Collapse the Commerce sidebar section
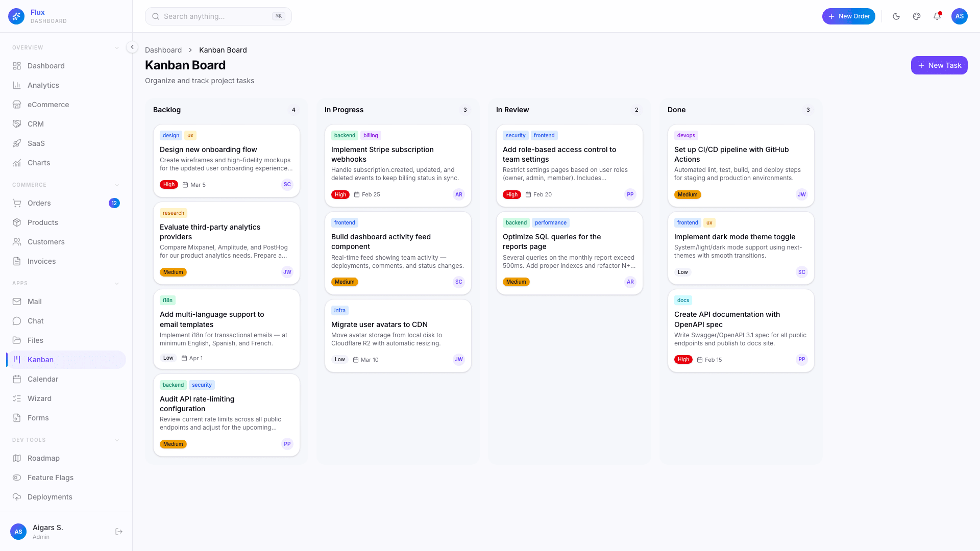This screenshot has height=551, width=980. click(x=117, y=185)
